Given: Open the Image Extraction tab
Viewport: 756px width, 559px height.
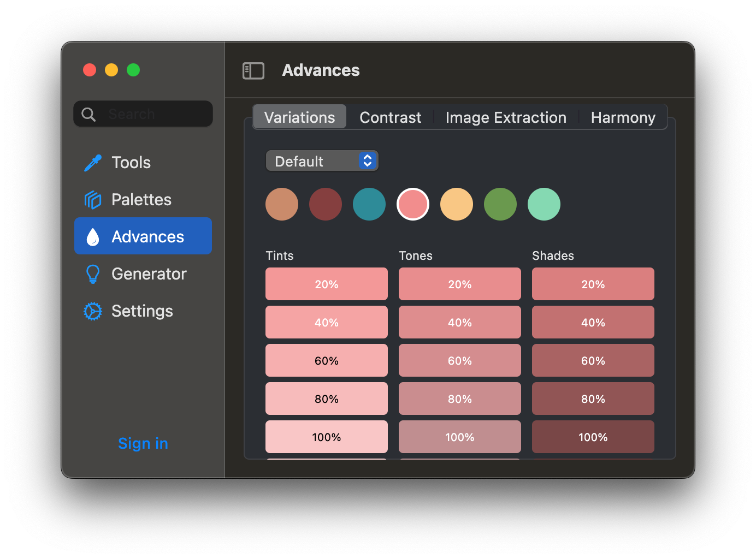Looking at the screenshot, I should pos(506,117).
